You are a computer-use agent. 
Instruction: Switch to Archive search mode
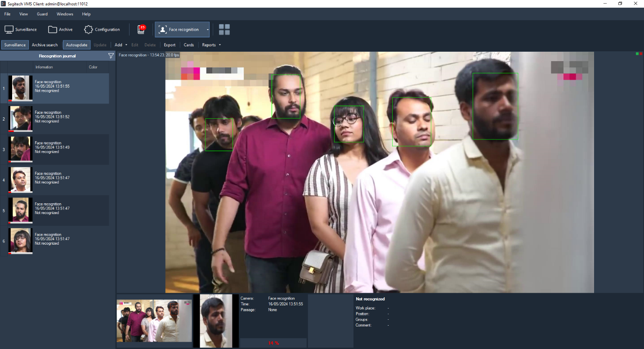[45, 45]
